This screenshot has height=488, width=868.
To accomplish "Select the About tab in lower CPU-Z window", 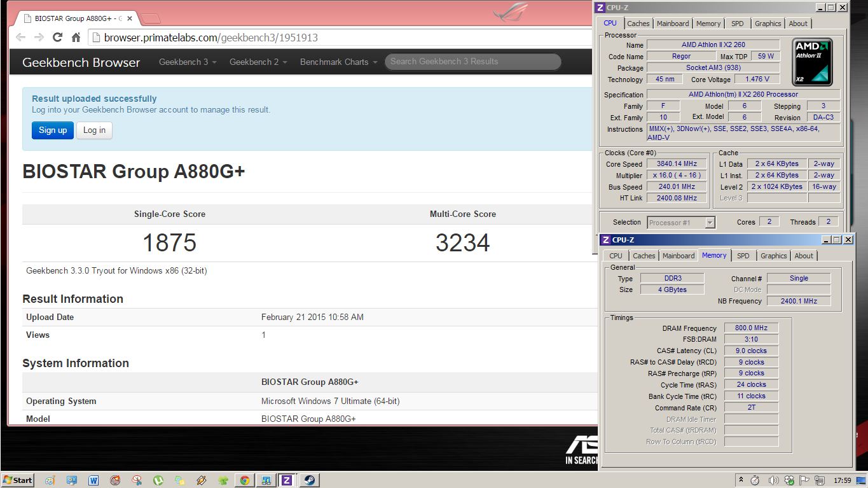I will coord(804,256).
